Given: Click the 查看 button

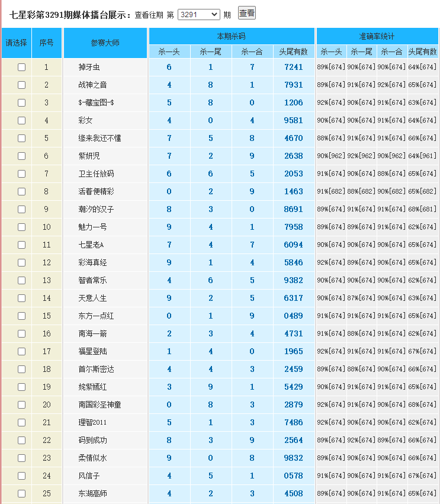Looking at the screenshot, I should [246, 14].
